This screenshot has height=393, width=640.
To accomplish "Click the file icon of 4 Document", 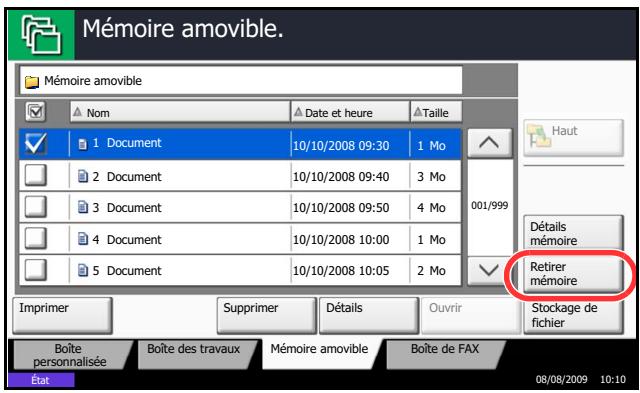I will click(82, 239).
